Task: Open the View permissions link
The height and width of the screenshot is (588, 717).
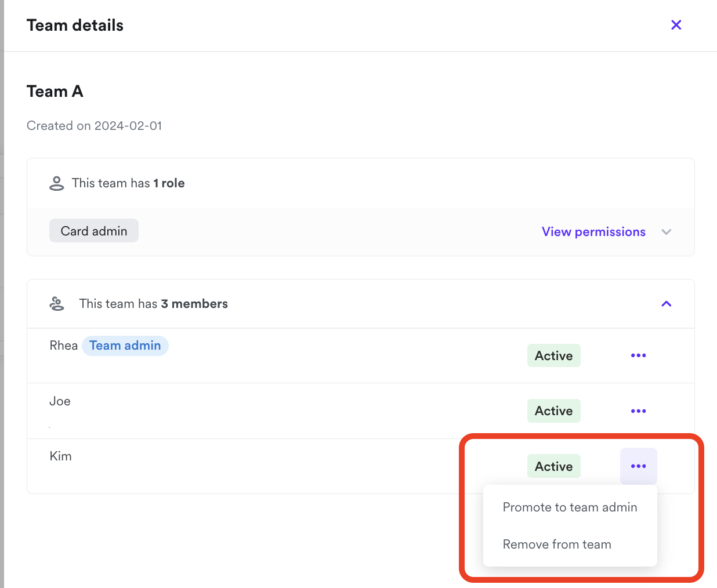Action: click(593, 232)
